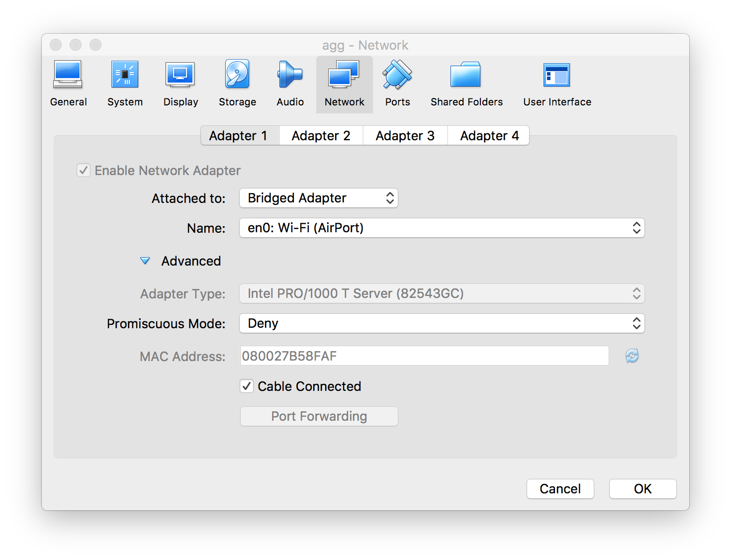The width and height of the screenshot is (731, 560).
Task: Regenerate MAC address with refresh icon
Action: click(632, 356)
